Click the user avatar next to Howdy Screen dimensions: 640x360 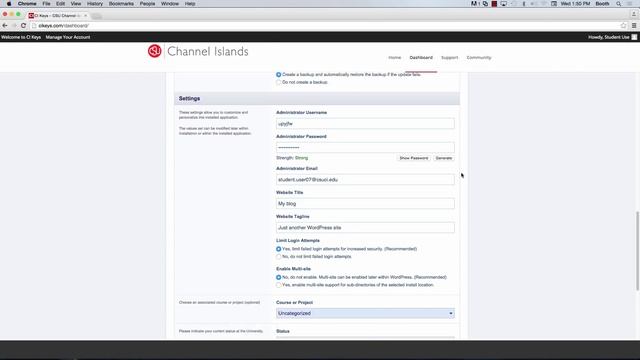(x=634, y=37)
